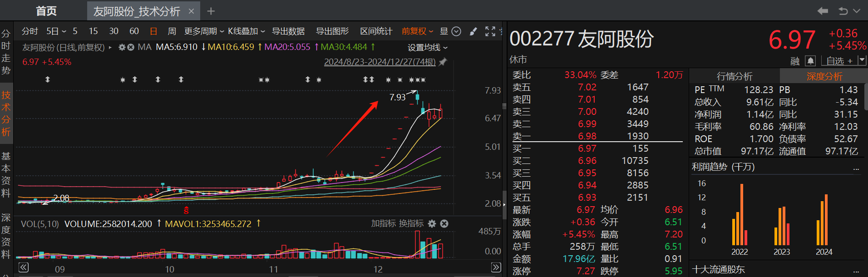Open VOL indicator settings gear
Screen dimensions: 868x277
432,223
